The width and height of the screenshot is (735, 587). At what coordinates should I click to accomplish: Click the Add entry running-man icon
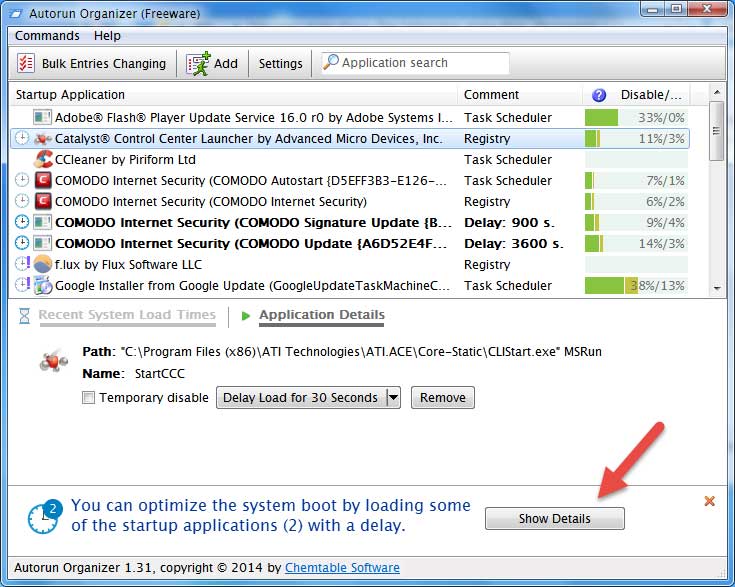(x=198, y=64)
